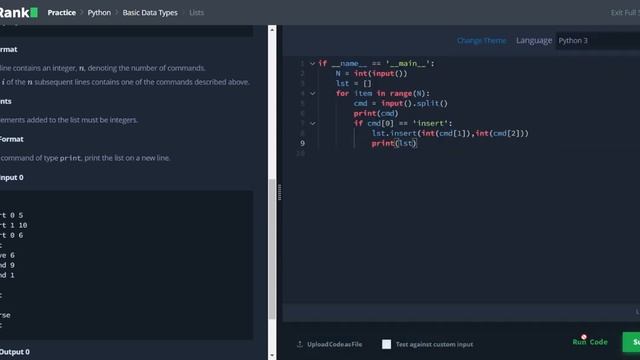The image size is (640, 360).
Task: Click the print(cmd) code line
Action: click(376, 113)
